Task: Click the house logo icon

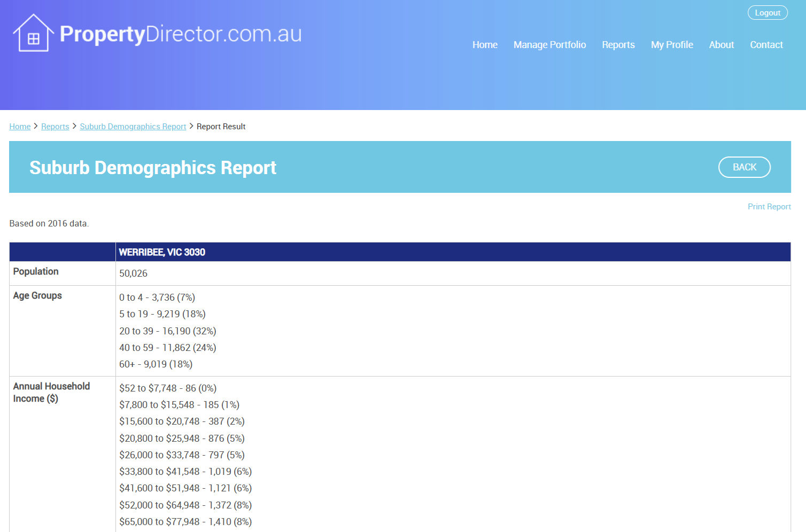Action: coord(33,33)
